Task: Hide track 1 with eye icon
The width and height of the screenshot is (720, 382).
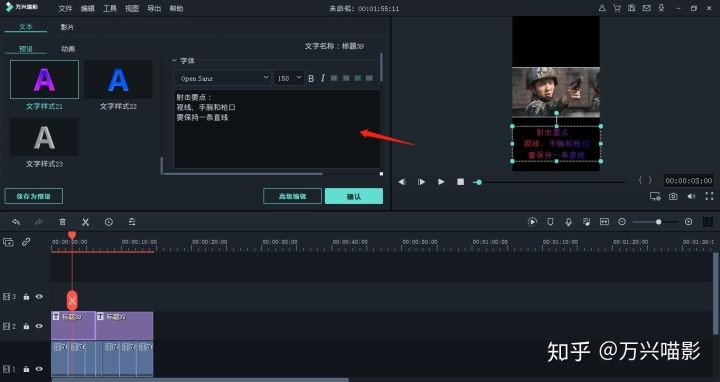Action: [39, 369]
